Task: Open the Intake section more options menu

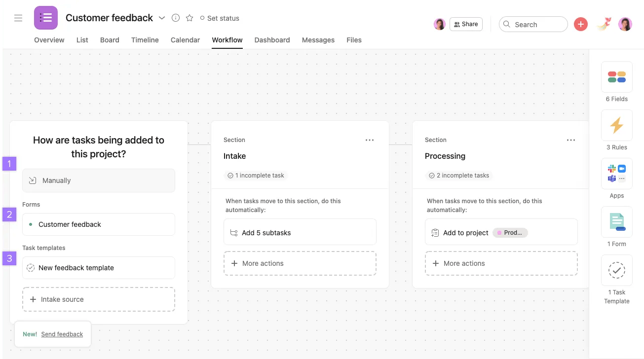Action: click(x=370, y=140)
